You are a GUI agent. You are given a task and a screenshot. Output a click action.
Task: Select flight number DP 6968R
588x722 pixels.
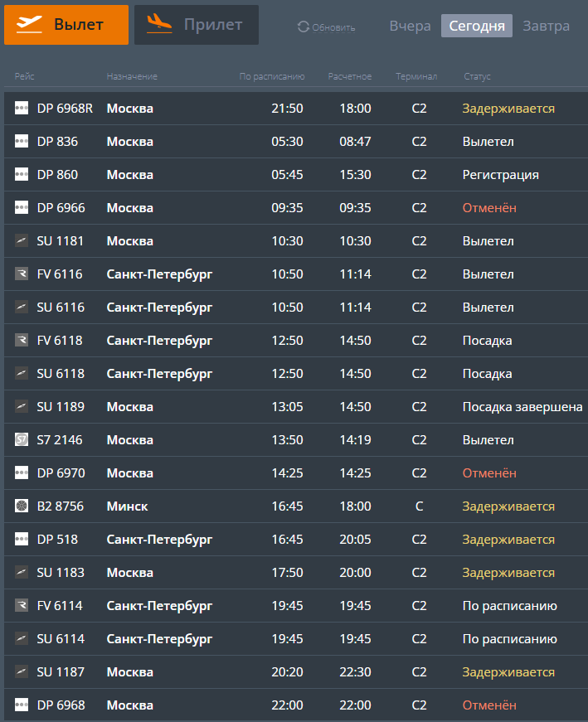point(65,109)
